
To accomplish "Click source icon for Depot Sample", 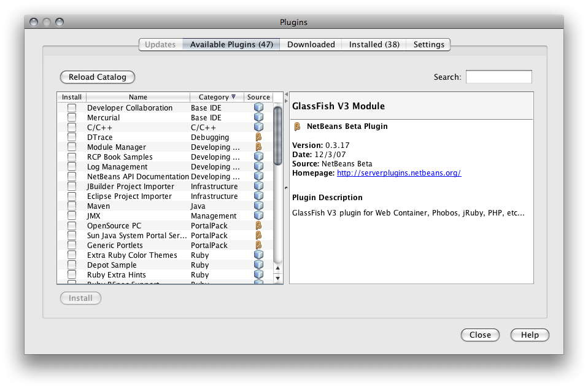I will coord(258,265).
